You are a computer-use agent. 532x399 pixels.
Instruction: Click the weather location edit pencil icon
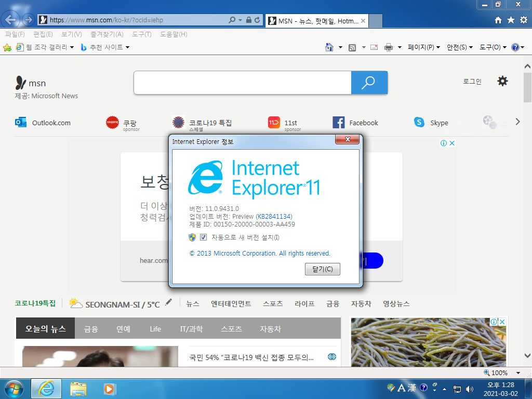pos(168,302)
